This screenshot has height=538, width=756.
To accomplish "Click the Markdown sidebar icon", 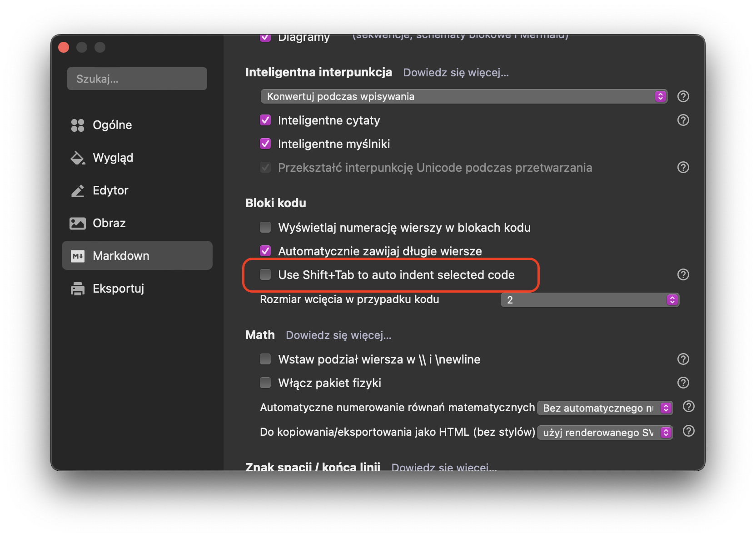I will 78,255.
